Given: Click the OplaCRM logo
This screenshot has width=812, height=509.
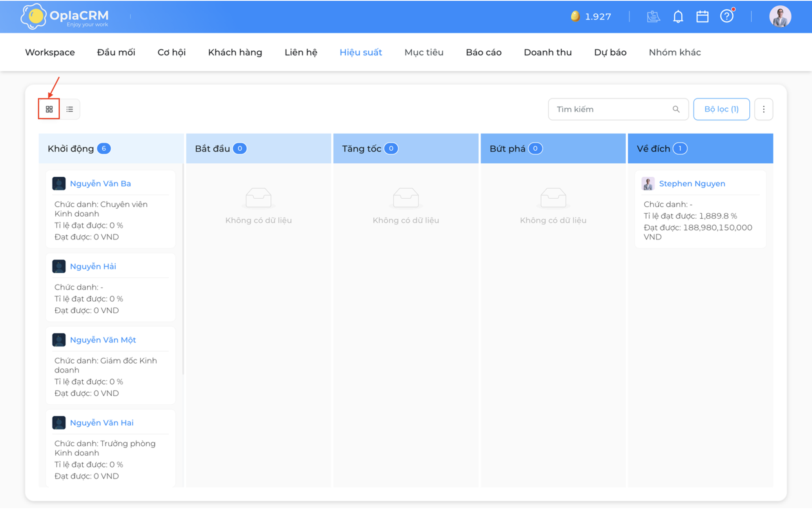Looking at the screenshot, I should coord(65,16).
